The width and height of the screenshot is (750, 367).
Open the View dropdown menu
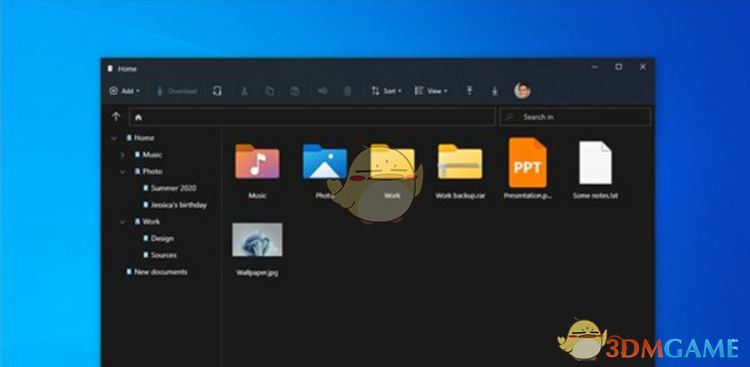tap(431, 91)
